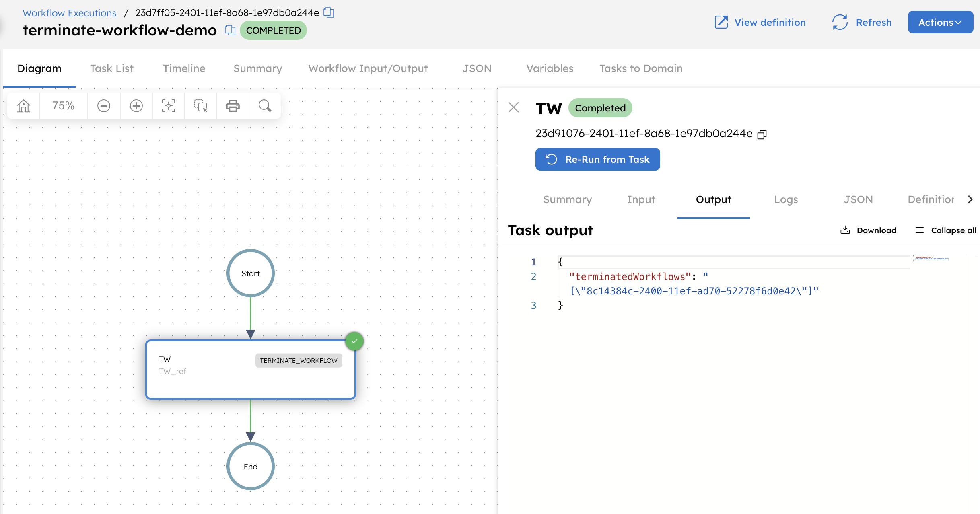This screenshot has width=980, height=514.
Task: Click Re-Run from Task button
Action: 597,159
